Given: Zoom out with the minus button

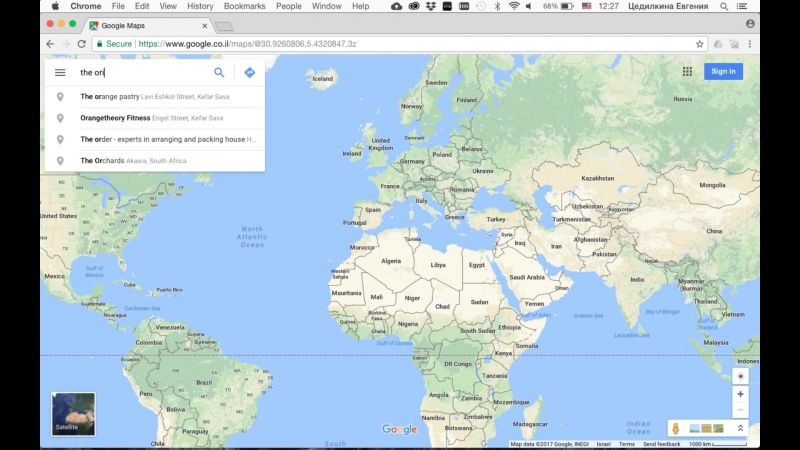Looking at the screenshot, I should (x=740, y=410).
